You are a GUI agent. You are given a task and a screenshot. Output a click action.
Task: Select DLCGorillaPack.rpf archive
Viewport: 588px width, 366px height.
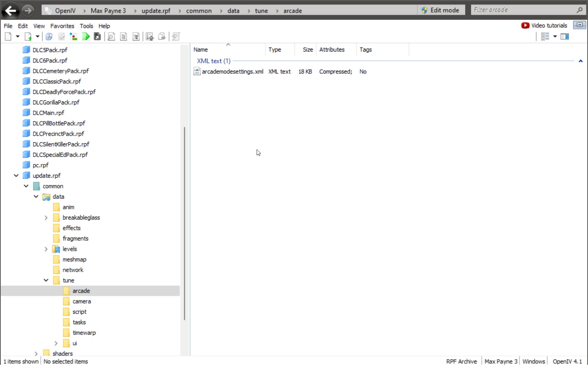(56, 102)
